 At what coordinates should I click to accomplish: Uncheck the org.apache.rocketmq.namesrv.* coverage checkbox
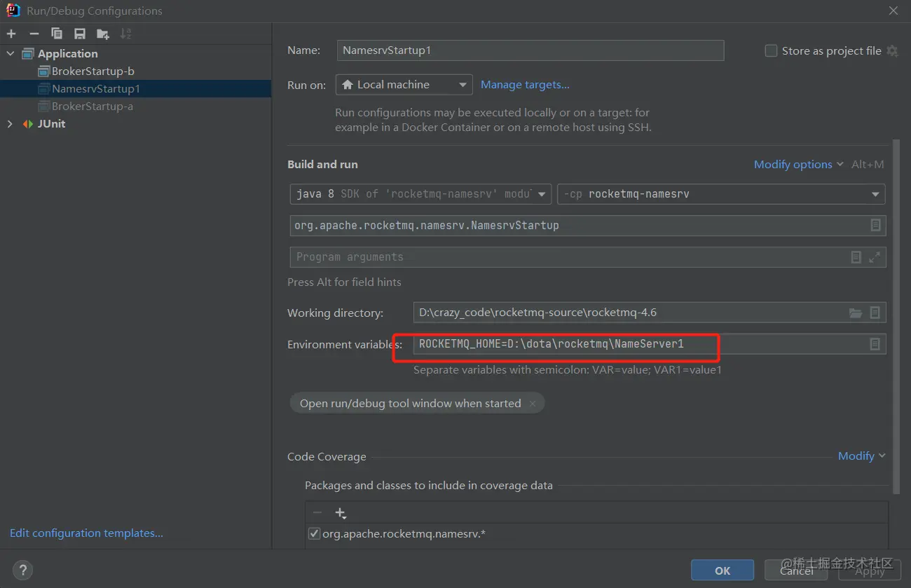point(314,534)
